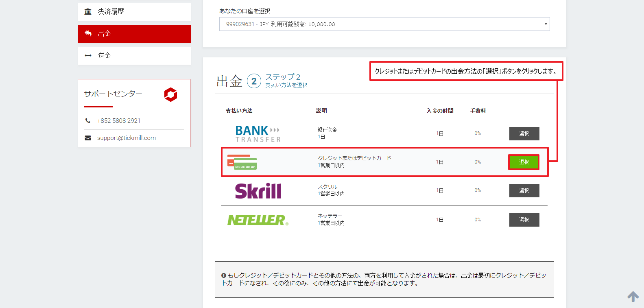Click 銀行送金 description text
Image resolution: width=644 pixels, height=308 pixels.
[x=327, y=130]
